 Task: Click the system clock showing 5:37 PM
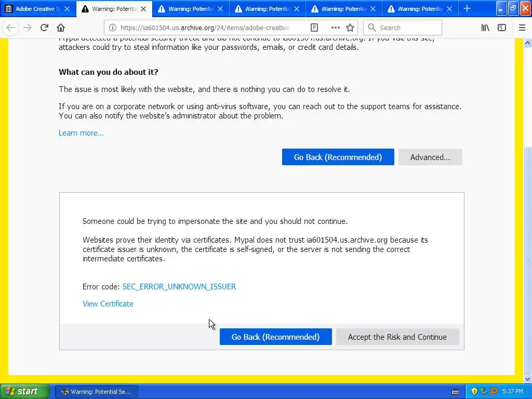coord(513,392)
